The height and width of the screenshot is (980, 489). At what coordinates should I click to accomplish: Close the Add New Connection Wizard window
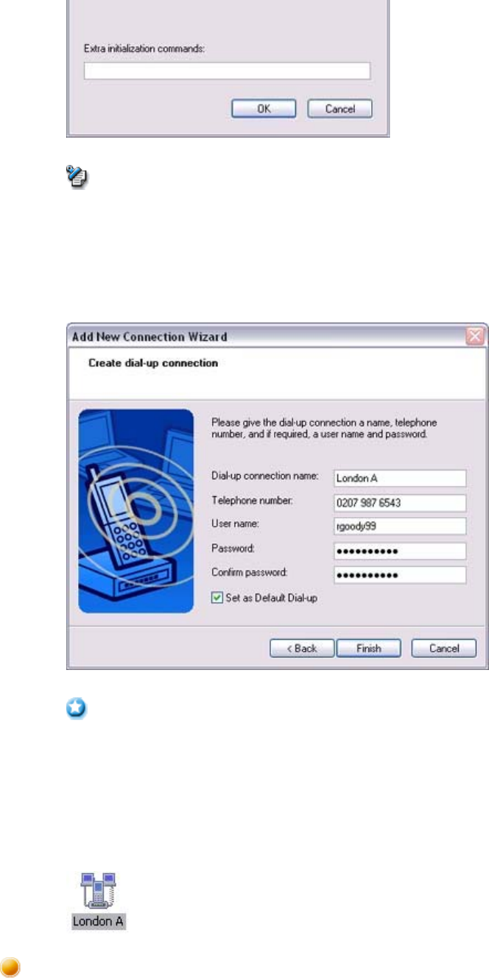476,336
